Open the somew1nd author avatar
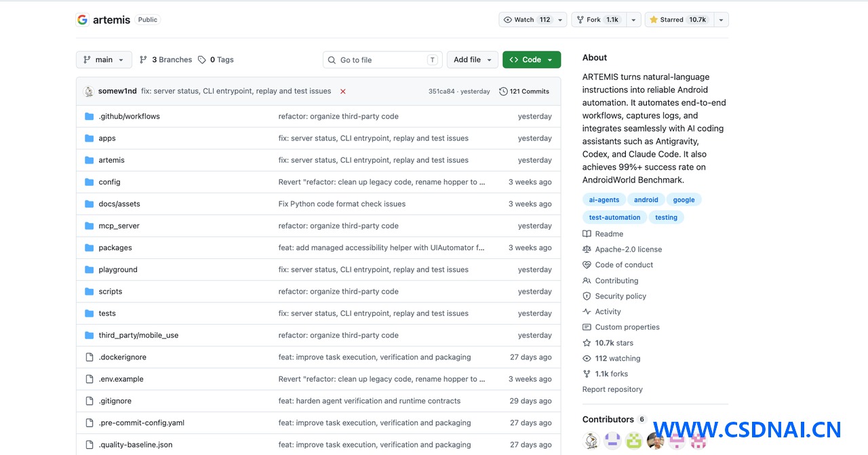Viewport: 868px width, 455px height. point(88,92)
